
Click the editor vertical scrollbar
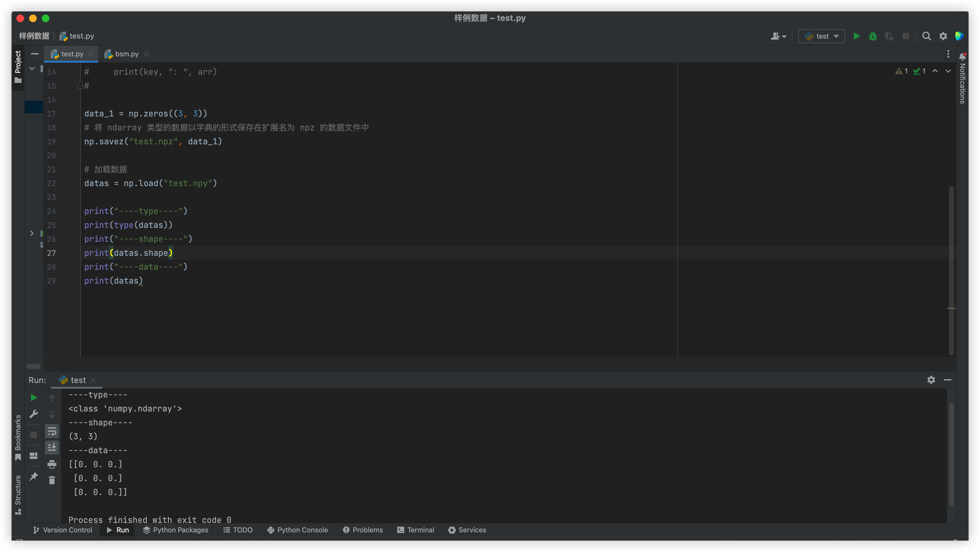click(x=951, y=270)
